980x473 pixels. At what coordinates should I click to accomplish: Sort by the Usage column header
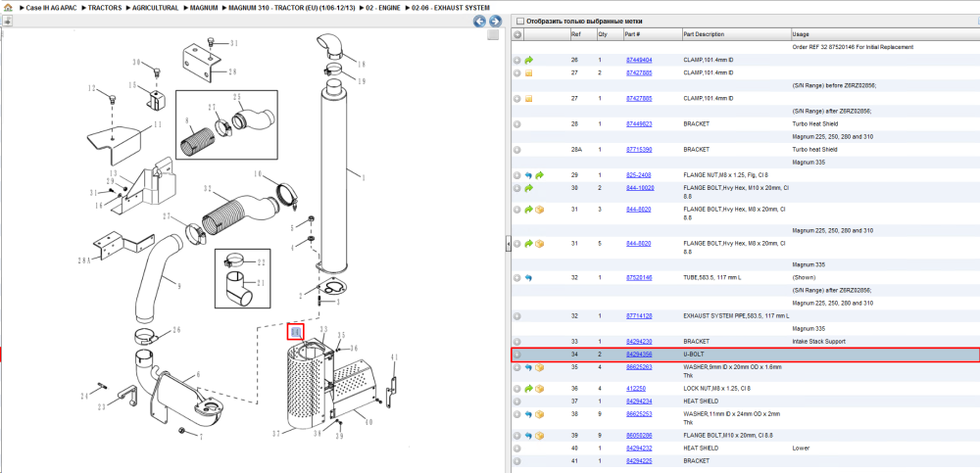(884, 34)
